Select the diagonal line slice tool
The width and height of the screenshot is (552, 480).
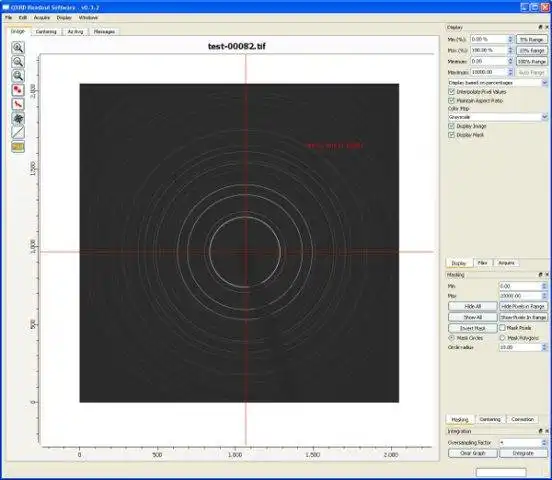pyautogui.click(x=18, y=132)
